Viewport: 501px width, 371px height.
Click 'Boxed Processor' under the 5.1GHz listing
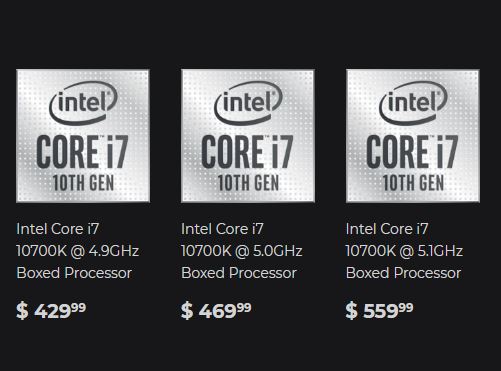pos(404,273)
